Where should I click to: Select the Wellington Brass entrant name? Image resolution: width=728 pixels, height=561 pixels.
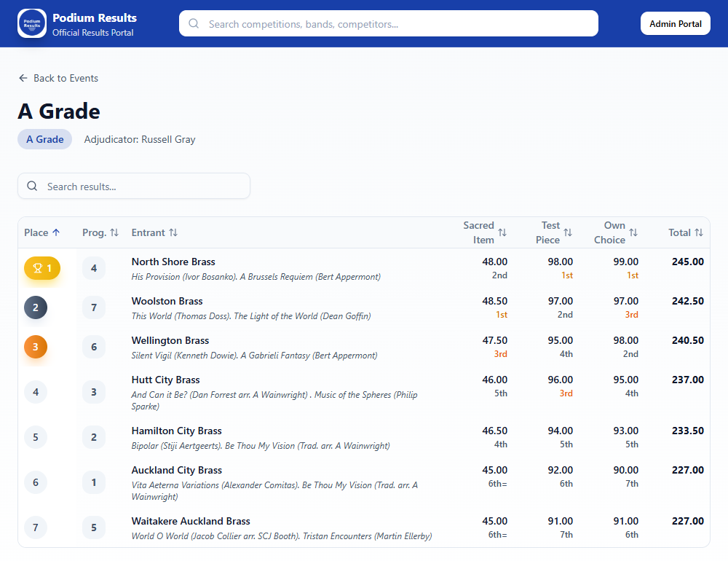pos(170,340)
